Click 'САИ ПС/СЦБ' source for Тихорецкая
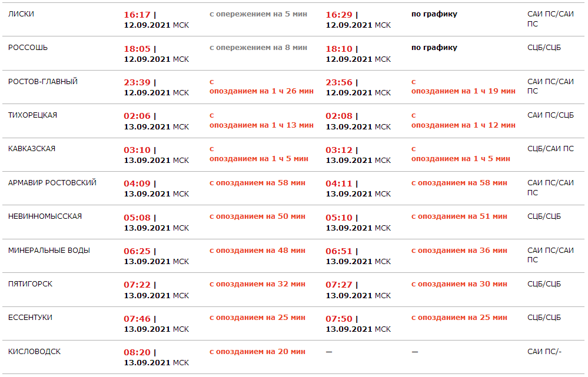Screen dimensions: 588x377 pos(550,115)
